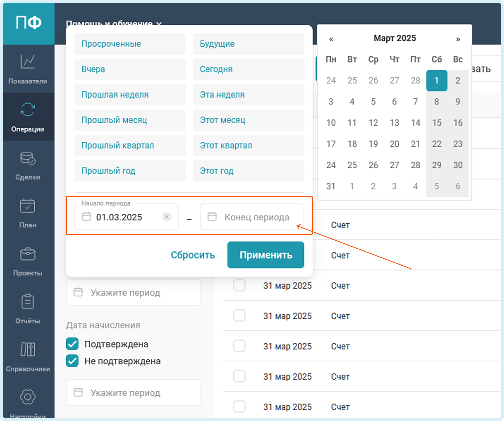Select the Этот месяц preset
The height and width of the screenshot is (421, 504).
[248, 120]
